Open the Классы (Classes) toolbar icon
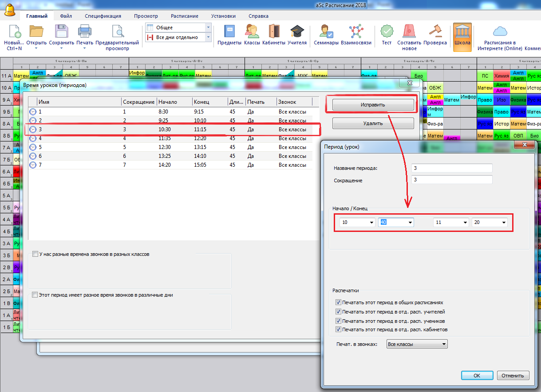 coord(252,32)
